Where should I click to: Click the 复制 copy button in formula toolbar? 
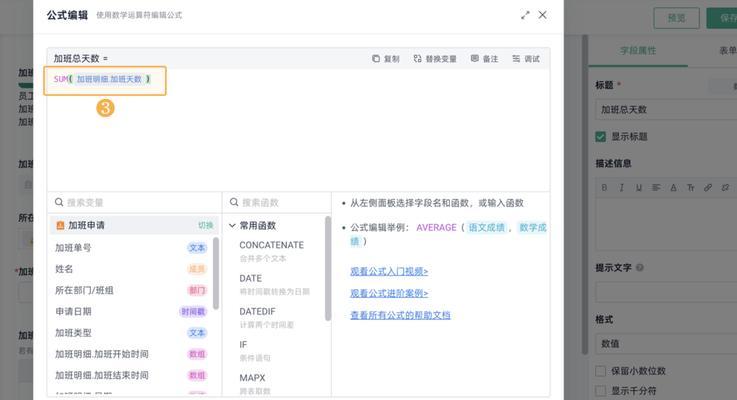[x=385, y=59]
